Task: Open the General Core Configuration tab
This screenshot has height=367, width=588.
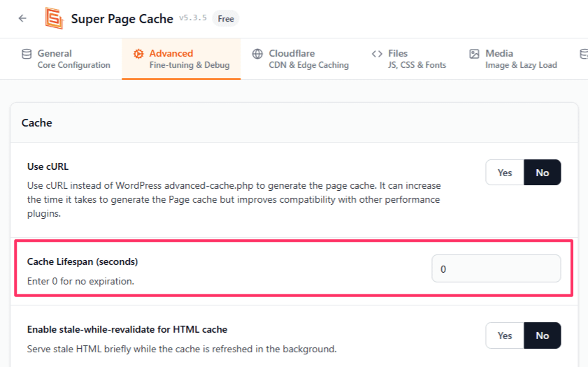Action: pyautogui.click(x=66, y=59)
